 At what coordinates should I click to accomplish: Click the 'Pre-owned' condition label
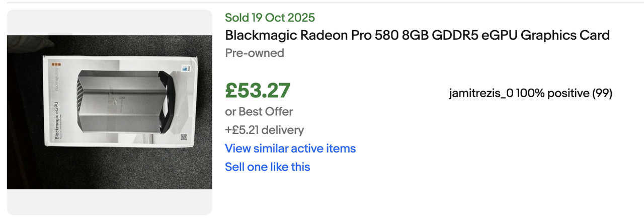coord(254,53)
